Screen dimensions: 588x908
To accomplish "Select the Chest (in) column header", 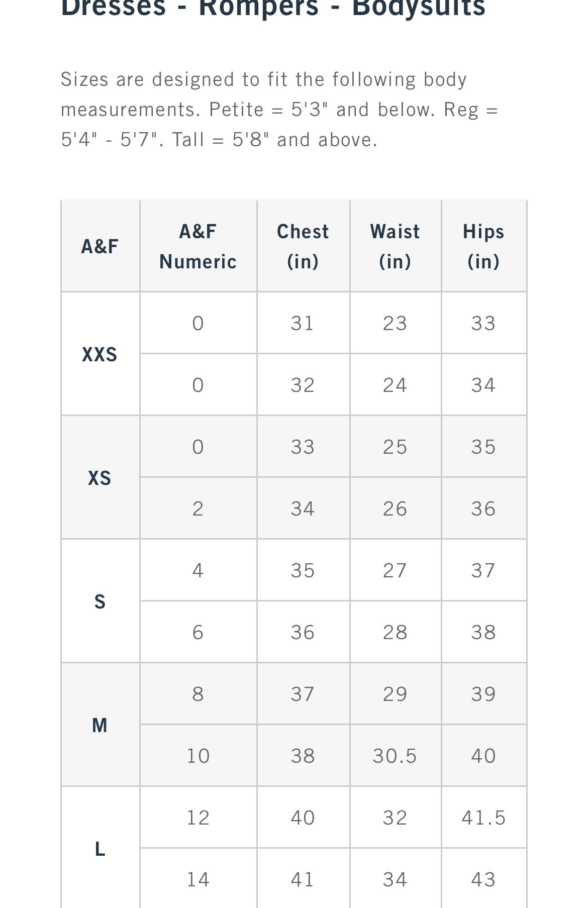I will point(303,246).
